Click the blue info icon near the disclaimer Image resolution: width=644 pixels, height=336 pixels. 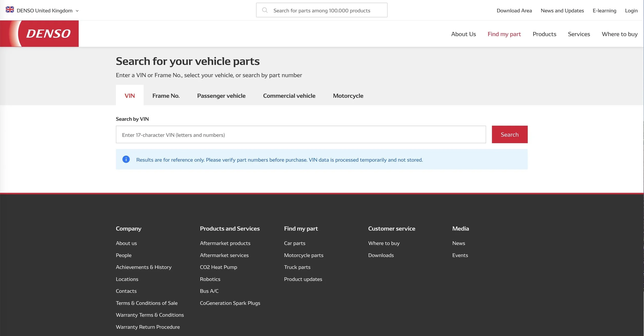(126, 159)
